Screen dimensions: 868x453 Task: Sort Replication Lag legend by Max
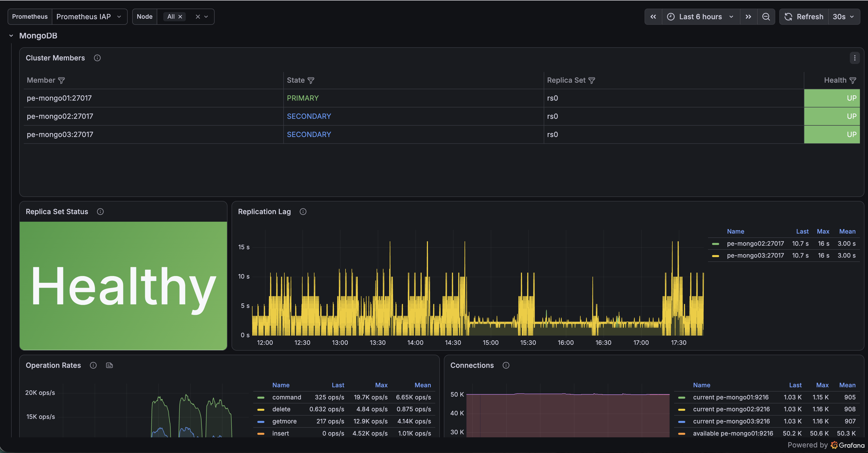click(x=823, y=231)
